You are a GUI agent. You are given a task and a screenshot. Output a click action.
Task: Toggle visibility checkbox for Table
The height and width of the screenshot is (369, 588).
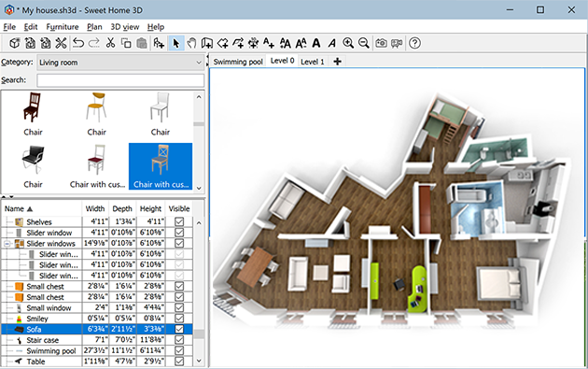179,362
